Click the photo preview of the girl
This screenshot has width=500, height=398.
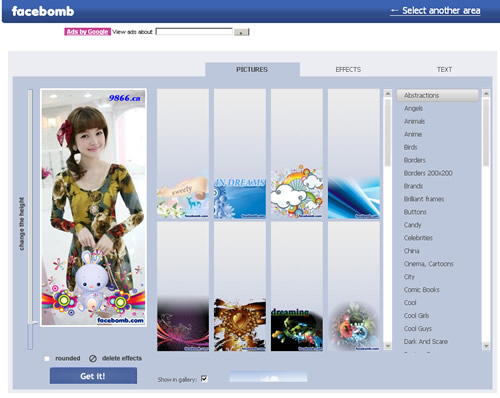(93, 207)
